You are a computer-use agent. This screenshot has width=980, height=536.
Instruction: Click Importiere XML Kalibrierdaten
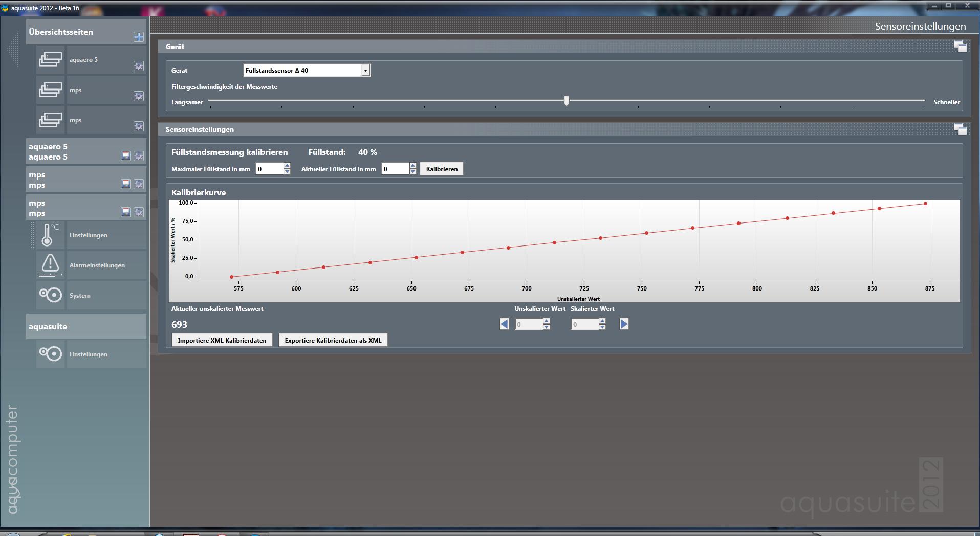(222, 341)
